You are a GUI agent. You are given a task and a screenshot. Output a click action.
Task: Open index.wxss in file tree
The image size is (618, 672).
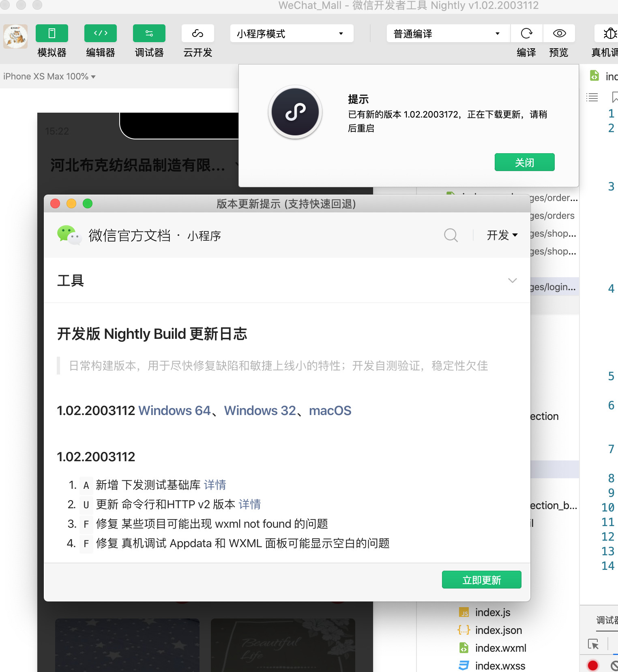click(x=500, y=666)
